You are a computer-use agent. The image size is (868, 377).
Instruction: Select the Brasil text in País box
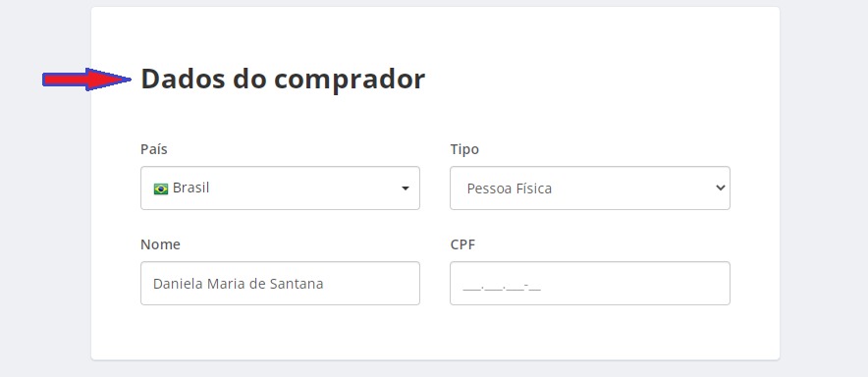[191, 188]
